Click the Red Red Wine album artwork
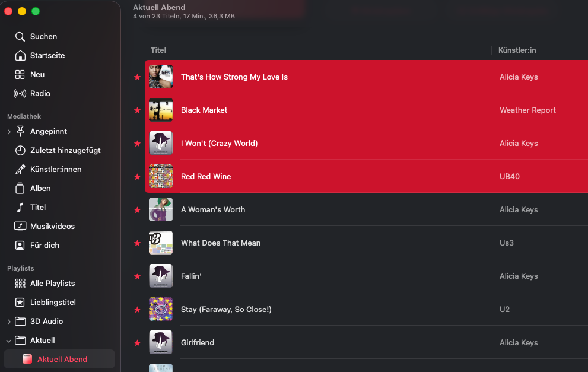Screen dimensions: 588x372 [x=161, y=176]
